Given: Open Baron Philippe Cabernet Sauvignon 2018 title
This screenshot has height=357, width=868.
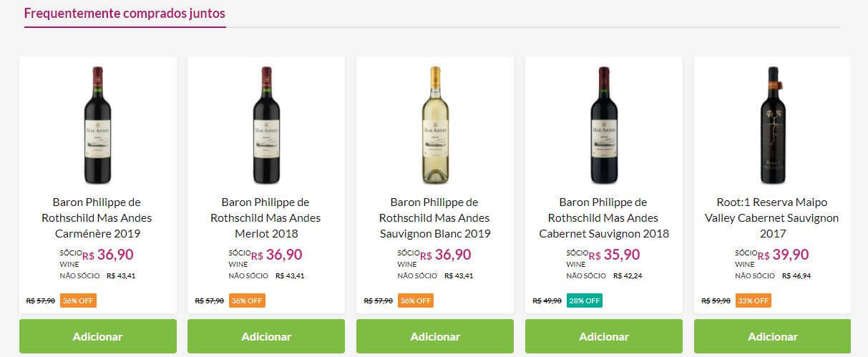Looking at the screenshot, I should pos(604,217).
